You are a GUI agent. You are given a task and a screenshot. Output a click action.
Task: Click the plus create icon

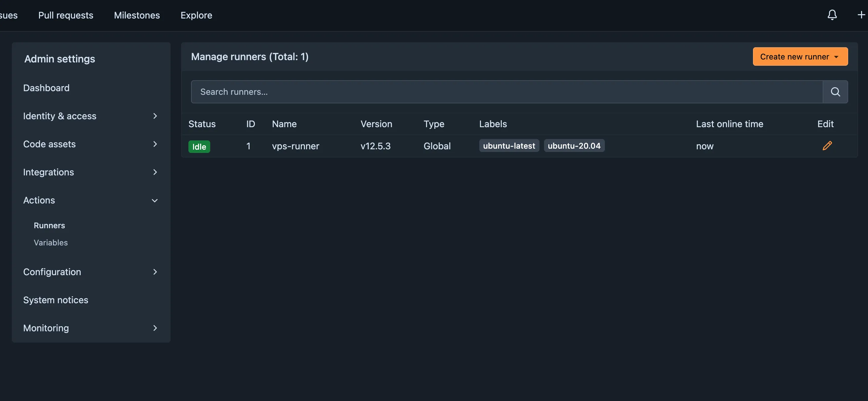click(861, 15)
